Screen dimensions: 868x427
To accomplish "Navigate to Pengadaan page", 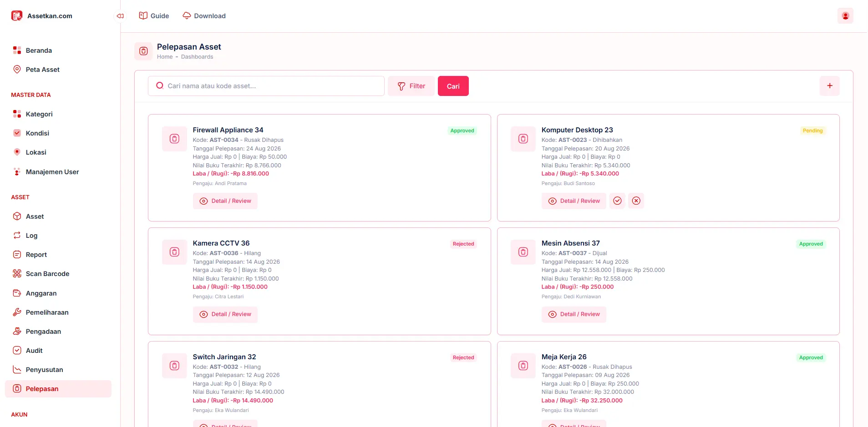I will click(58, 332).
